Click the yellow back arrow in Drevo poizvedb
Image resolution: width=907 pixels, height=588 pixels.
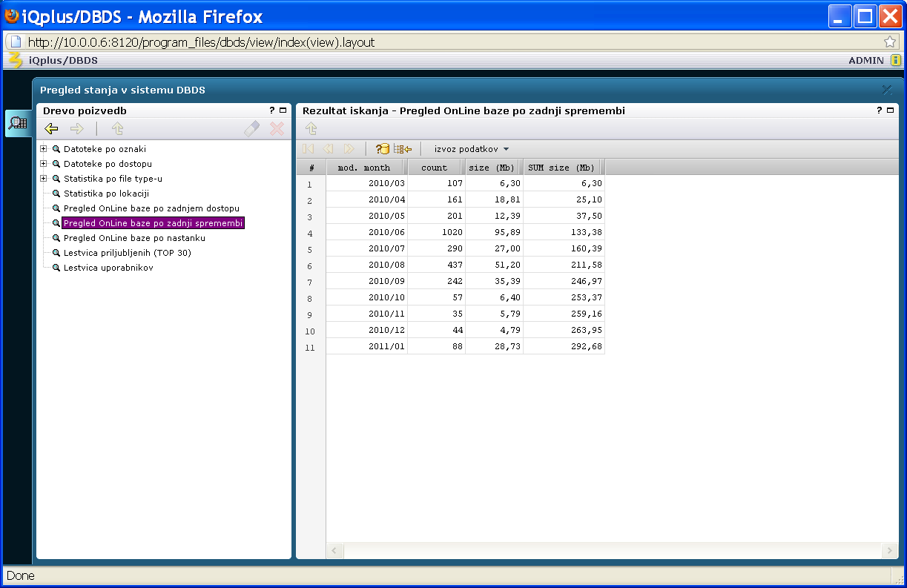tap(51, 129)
